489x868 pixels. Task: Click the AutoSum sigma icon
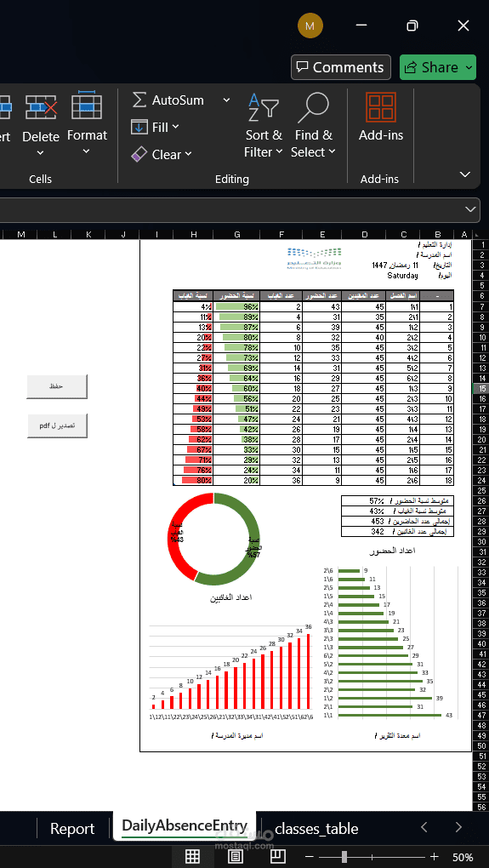point(139,100)
